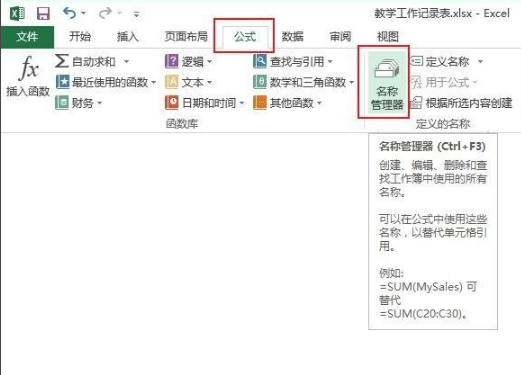Open the 日期和时间 functions icon
Screen dimensions: 521x375
click(172, 103)
